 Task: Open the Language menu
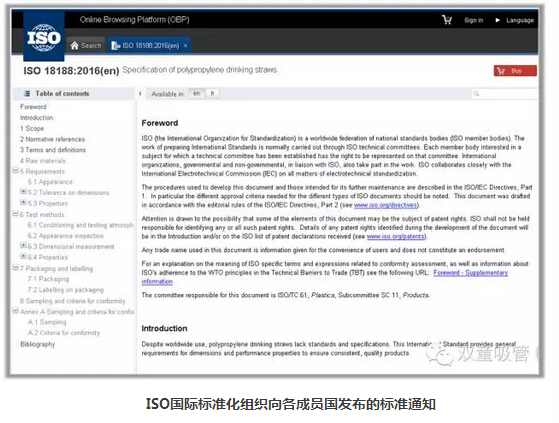tap(515, 20)
